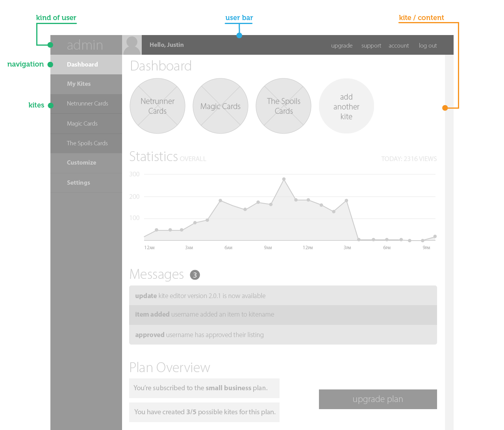The width and height of the screenshot is (504, 430).
Task: Open the account link in user bar
Action: tap(399, 46)
